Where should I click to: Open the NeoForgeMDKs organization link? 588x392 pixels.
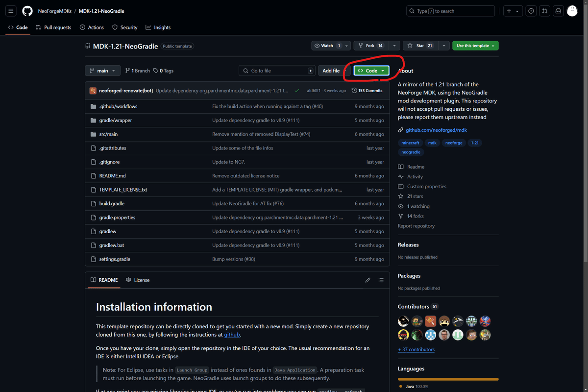(x=54, y=11)
